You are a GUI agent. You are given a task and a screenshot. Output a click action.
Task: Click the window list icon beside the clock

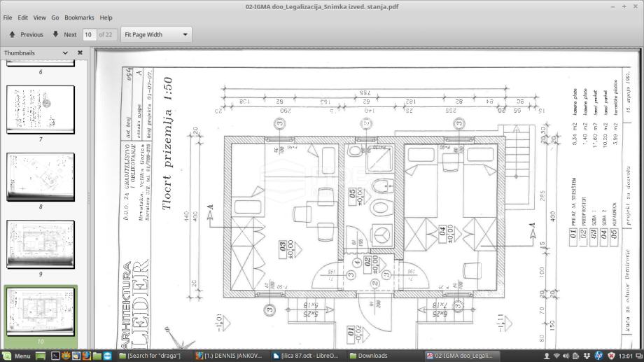pos(638,356)
